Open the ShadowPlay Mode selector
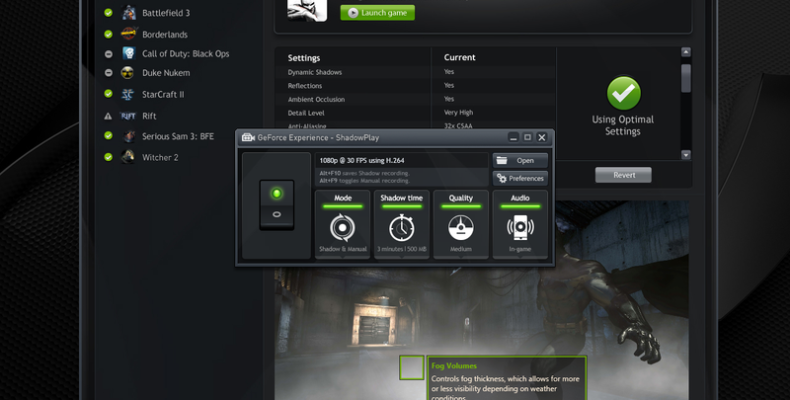 [343, 224]
